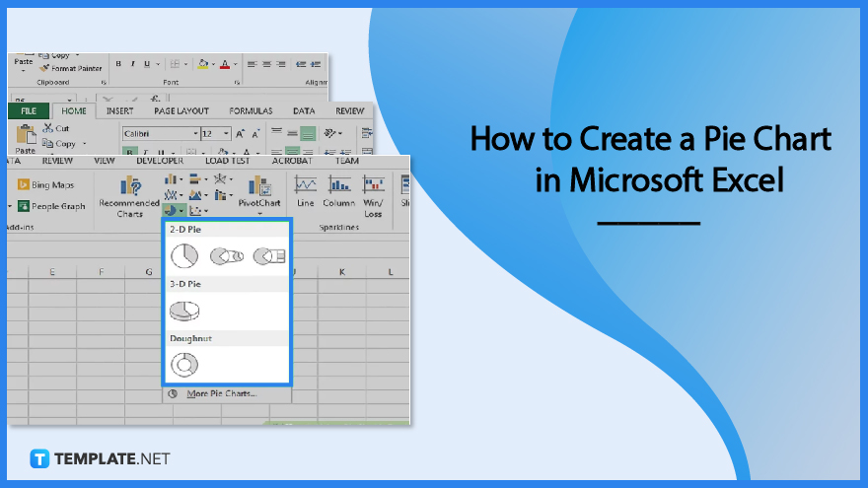Click the Decrease Indent icon
This screenshot has width=868, height=488.
click(x=301, y=64)
